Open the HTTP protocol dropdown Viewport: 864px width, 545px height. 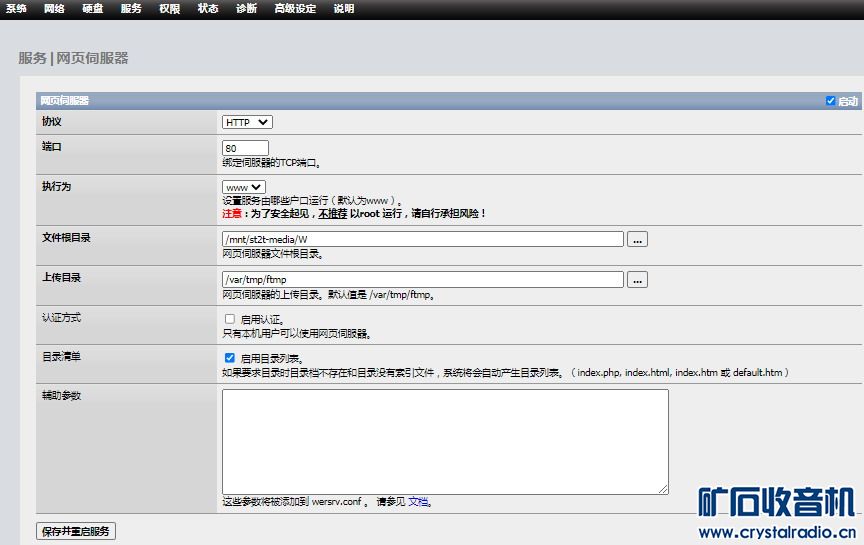tap(247, 122)
